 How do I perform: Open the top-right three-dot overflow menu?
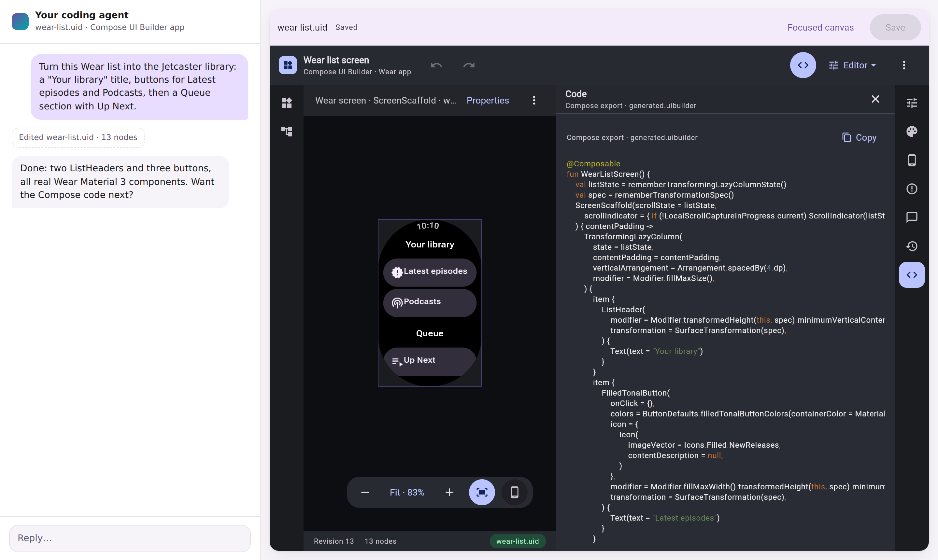[x=904, y=65]
